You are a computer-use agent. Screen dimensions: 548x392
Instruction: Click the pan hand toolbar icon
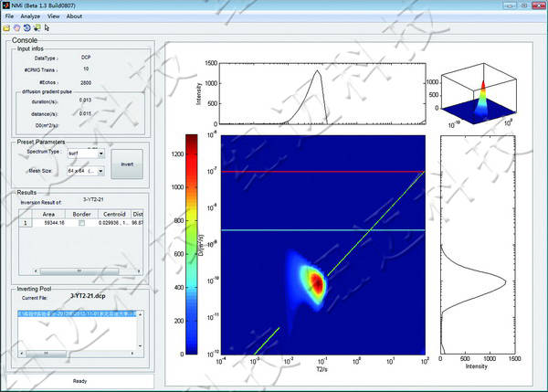point(17,26)
